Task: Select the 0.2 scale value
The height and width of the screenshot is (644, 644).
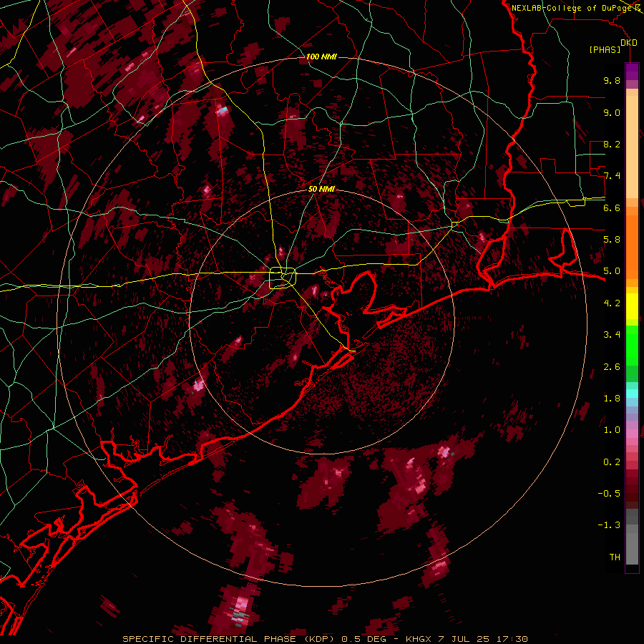Action: click(x=612, y=462)
